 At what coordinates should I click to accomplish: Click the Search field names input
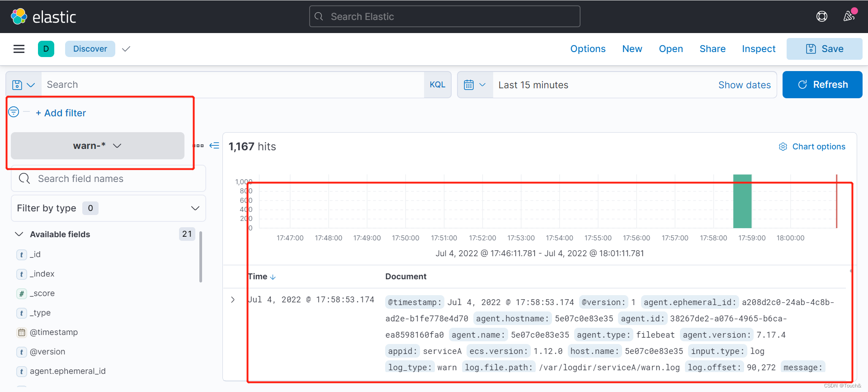click(108, 179)
